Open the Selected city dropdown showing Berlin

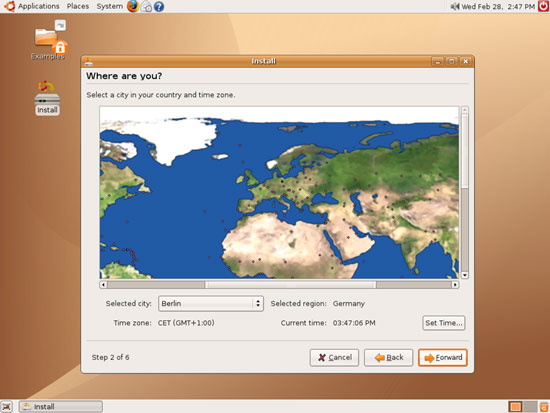point(211,304)
